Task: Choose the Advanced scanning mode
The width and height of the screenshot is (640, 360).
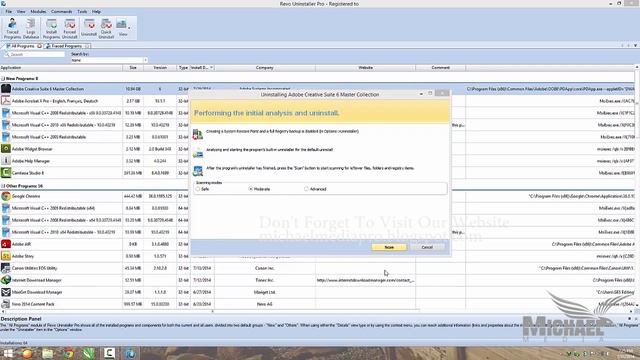Action: click(306, 189)
